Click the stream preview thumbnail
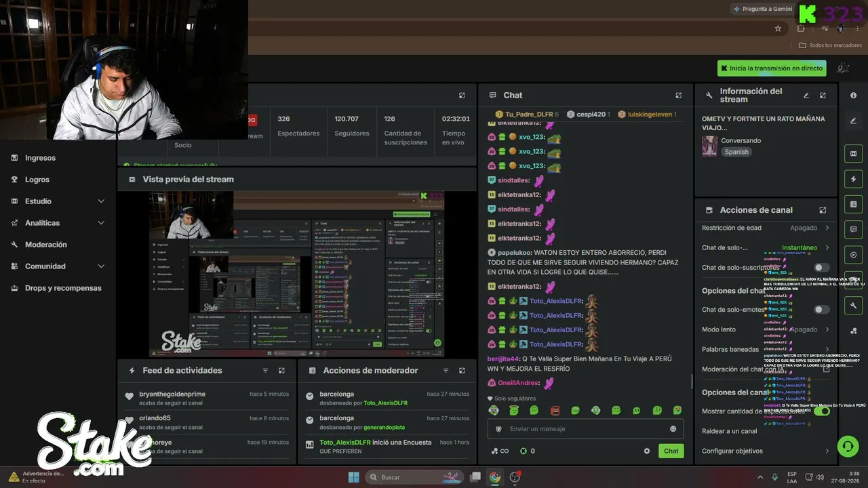The image size is (868, 488). 296,274
